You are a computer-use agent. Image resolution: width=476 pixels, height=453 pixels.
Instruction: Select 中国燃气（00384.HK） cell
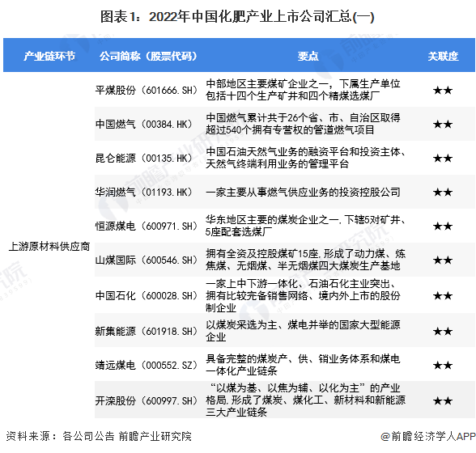[x=144, y=124]
